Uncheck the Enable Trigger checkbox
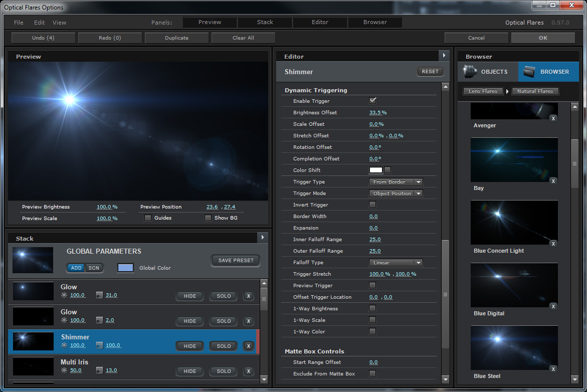The image size is (587, 392). [372, 101]
